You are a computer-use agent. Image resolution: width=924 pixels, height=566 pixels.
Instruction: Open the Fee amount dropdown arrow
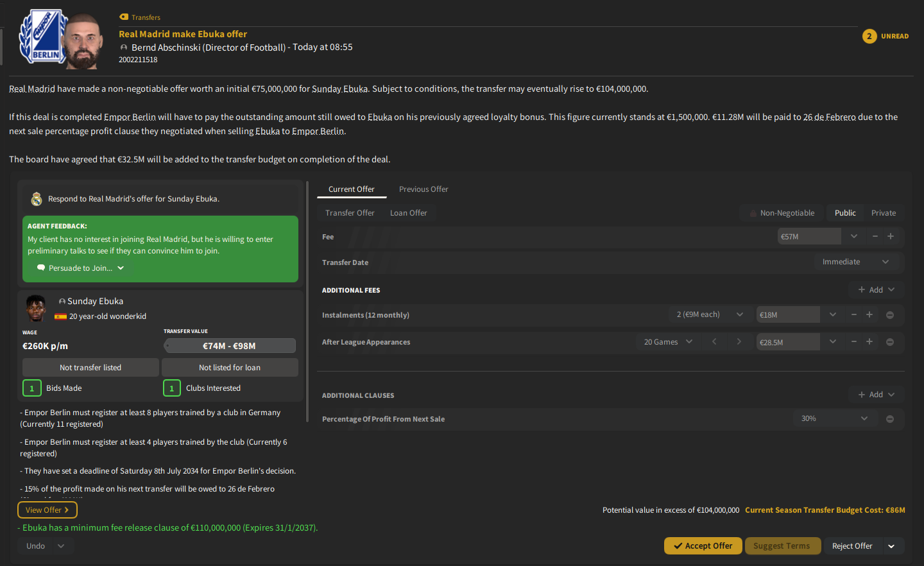tap(854, 237)
